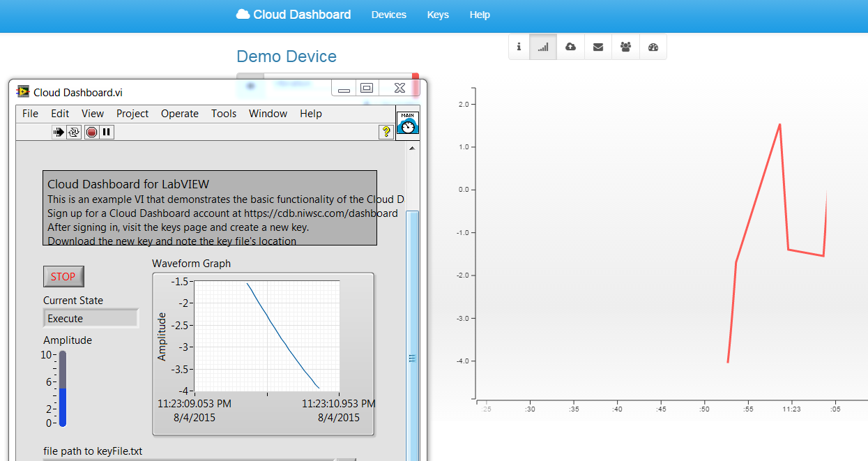This screenshot has width=868, height=461.
Task: Click the Waveform Graph label
Action: pos(191,264)
